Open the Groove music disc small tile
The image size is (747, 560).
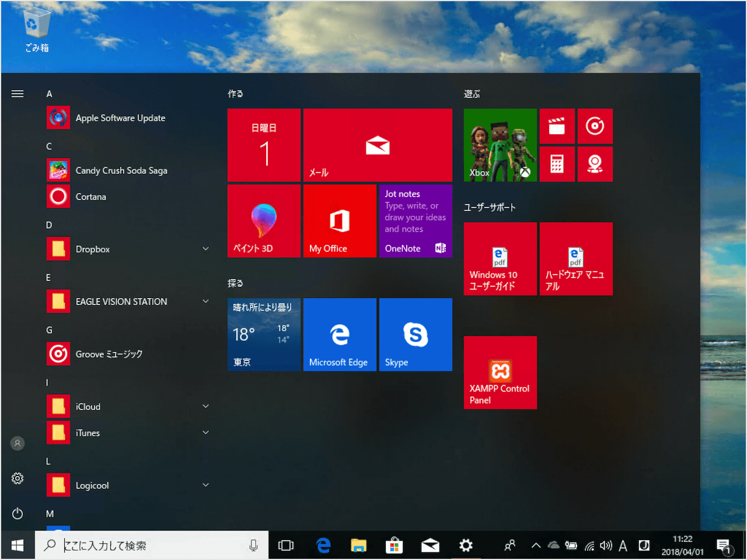[x=595, y=126]
